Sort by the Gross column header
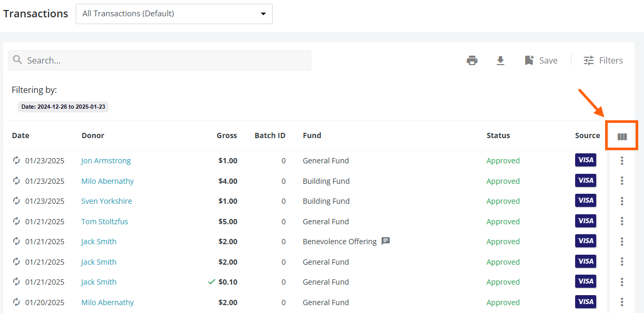Screen dimensions: 644x313 coord(227,135)
